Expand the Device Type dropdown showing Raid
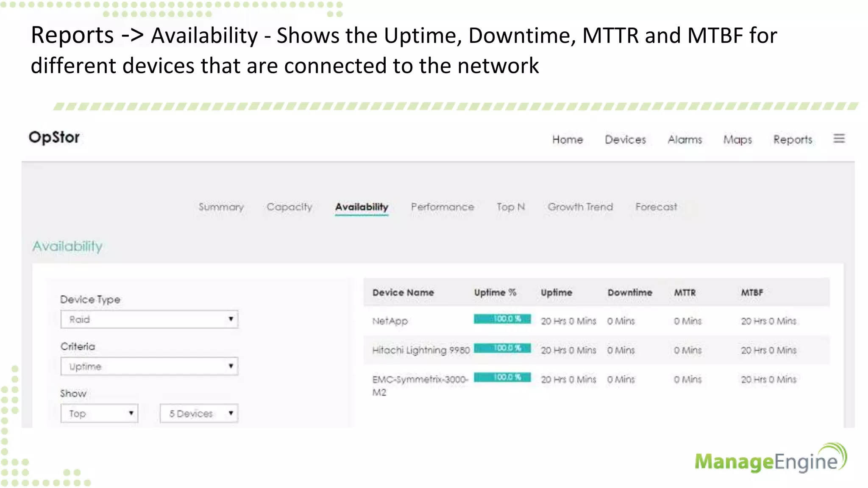Image resolution: width=868 pixels, height=488 pixels. (x=149, y=319)
